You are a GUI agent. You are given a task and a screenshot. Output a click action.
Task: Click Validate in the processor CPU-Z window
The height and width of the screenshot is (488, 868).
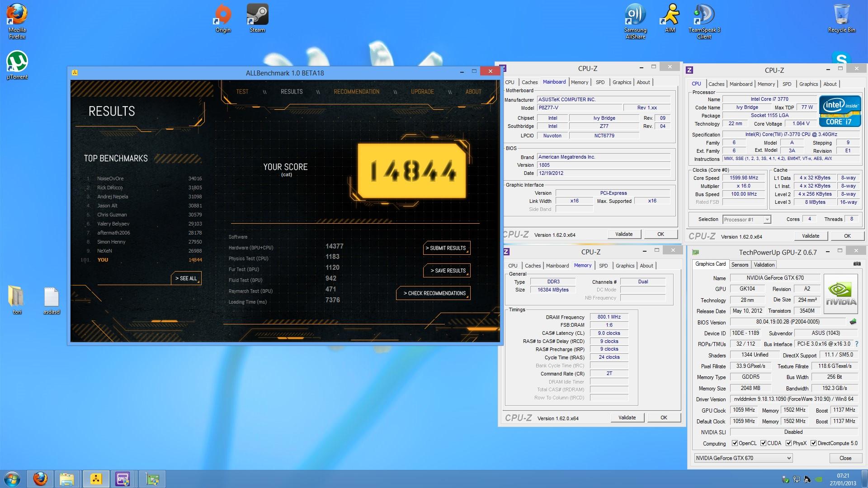click(x=810, y=236)
